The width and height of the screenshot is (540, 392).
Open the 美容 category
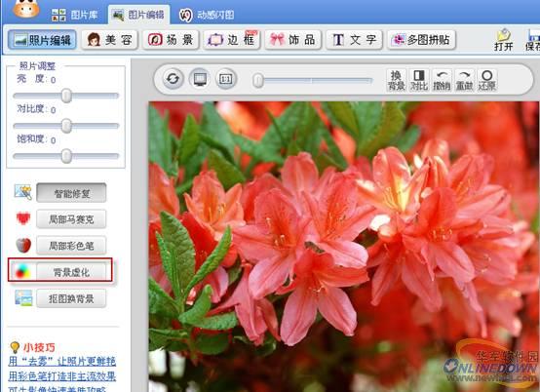coord(109,40)
